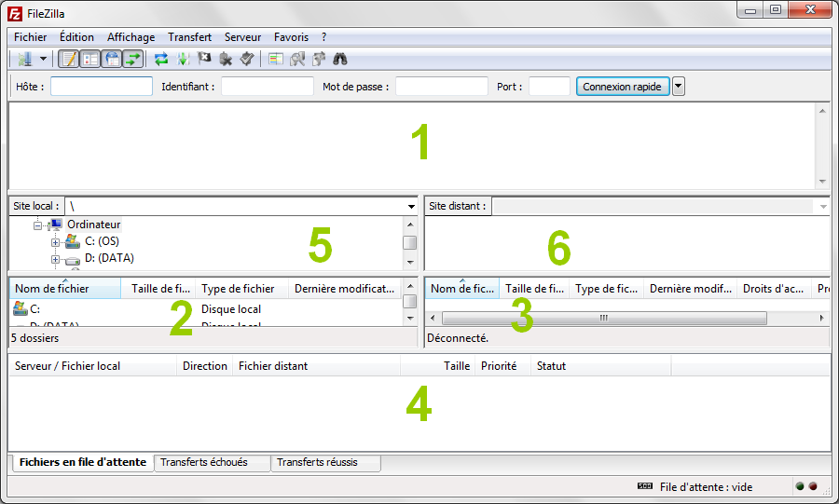Expand the D: (DATA) tree node

click(55, 260)
